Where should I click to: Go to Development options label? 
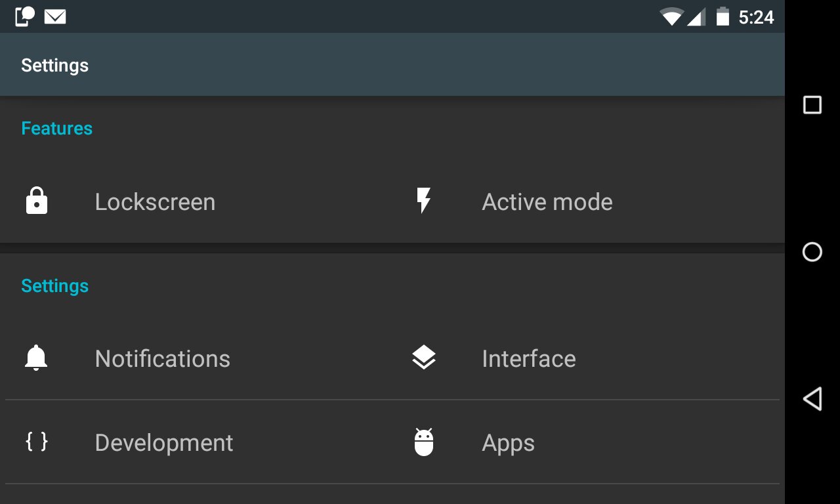coord(164,443)
